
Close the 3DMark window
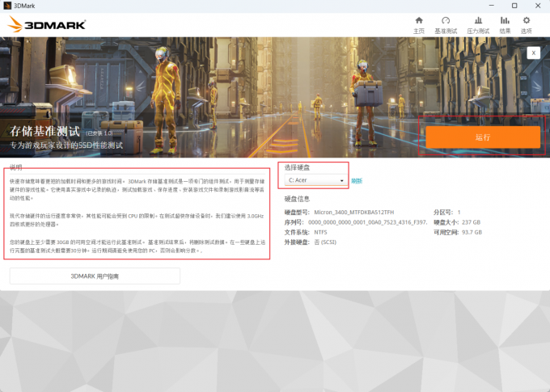pos(538,6)
